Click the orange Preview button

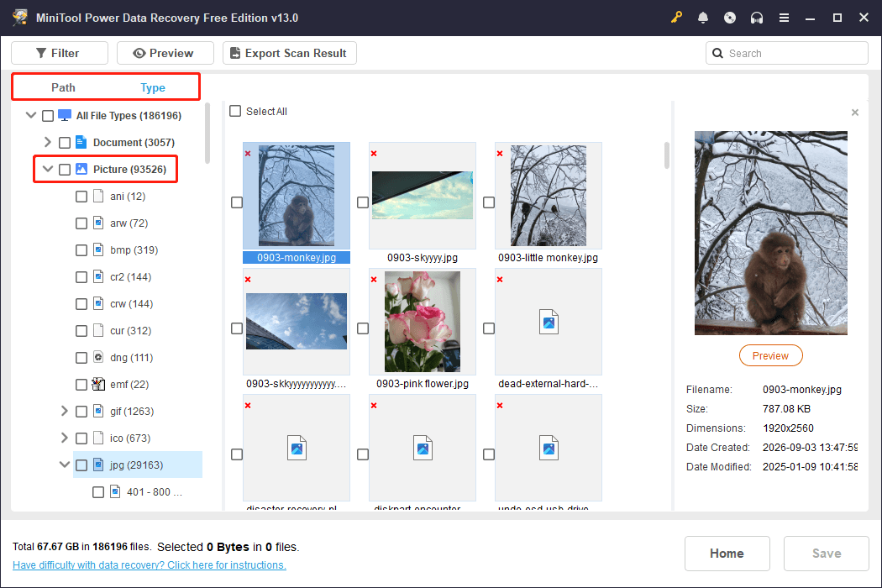click(x=770, y=355)
